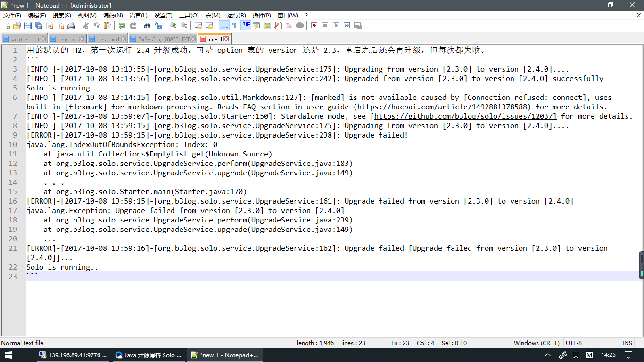This screenshot has height=362, width=644.
Task: Click the Undo arrow icon
Action: tap(122, 25)
